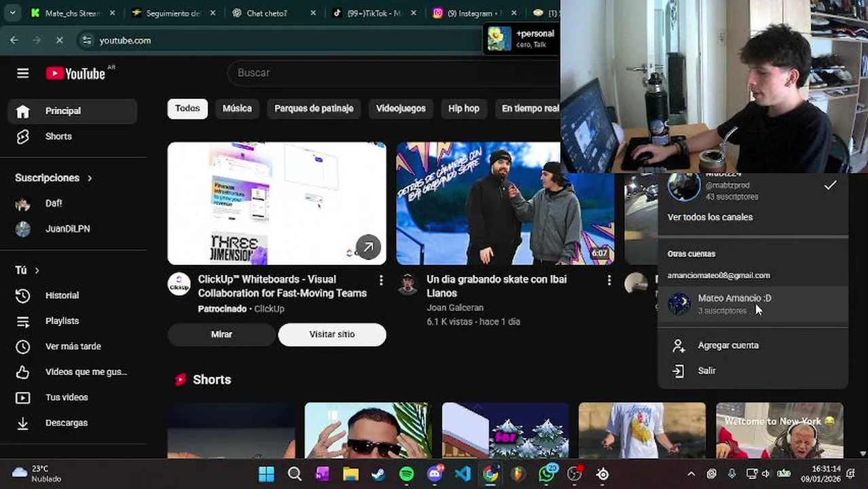Screen dimensions: 868x489
Task: Click Ver todos los canales
Action: point(710,217)
